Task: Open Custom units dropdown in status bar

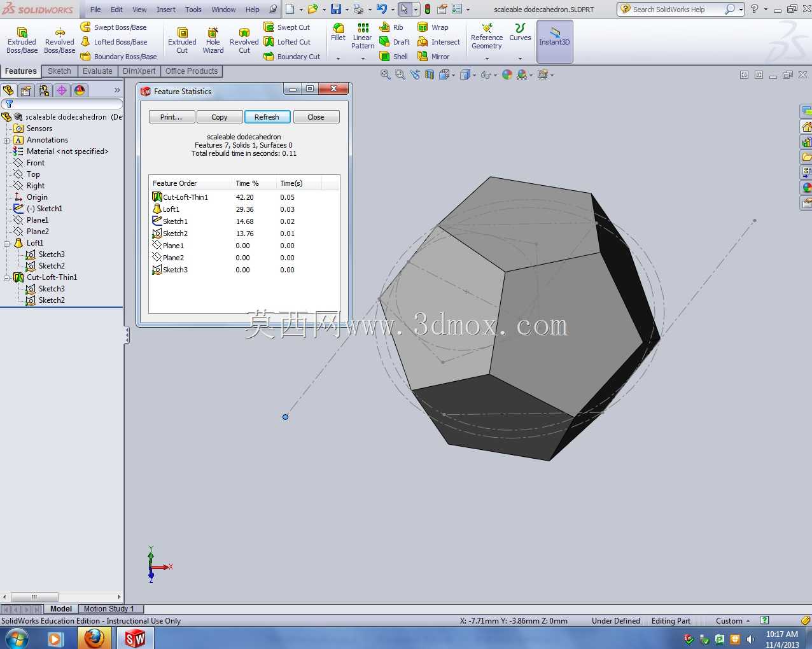Action: [732, 621]
